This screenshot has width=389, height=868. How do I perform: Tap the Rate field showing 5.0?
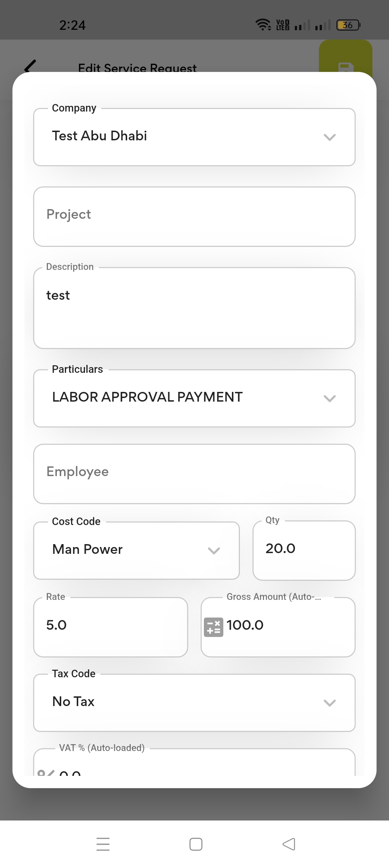point(110,627)
